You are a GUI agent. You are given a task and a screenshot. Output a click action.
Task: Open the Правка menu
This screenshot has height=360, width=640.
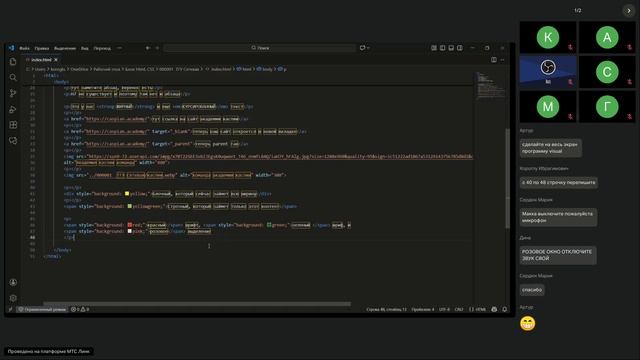coord(42,48)
